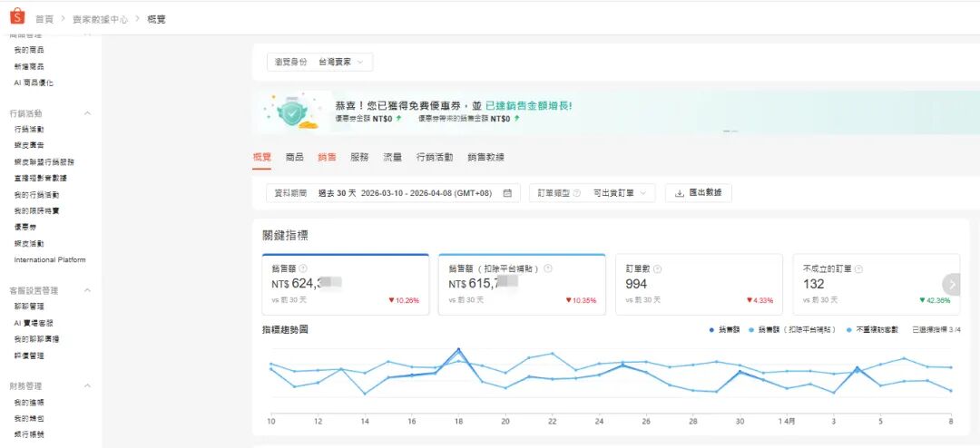Open the 銷售教練 tab
This screenshot has width=980, height=448.
click(485, 158)
